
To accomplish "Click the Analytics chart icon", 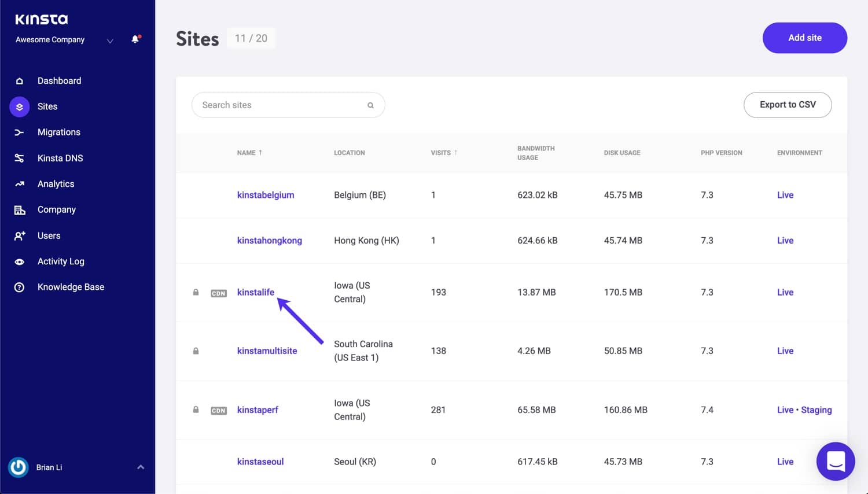I will pyautogui.click(x=20, y=184).
